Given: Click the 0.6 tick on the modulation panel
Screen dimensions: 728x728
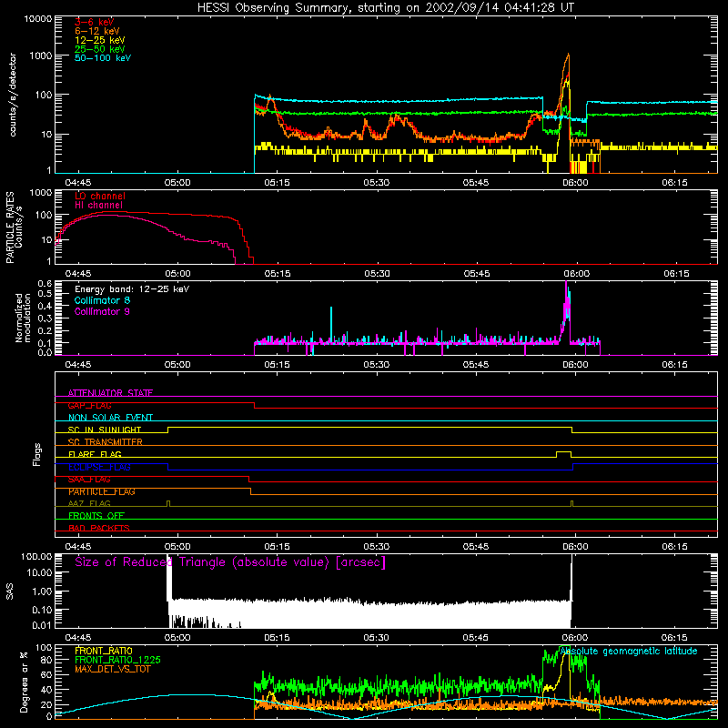Looking at the screenshot, I should [45, 283].
